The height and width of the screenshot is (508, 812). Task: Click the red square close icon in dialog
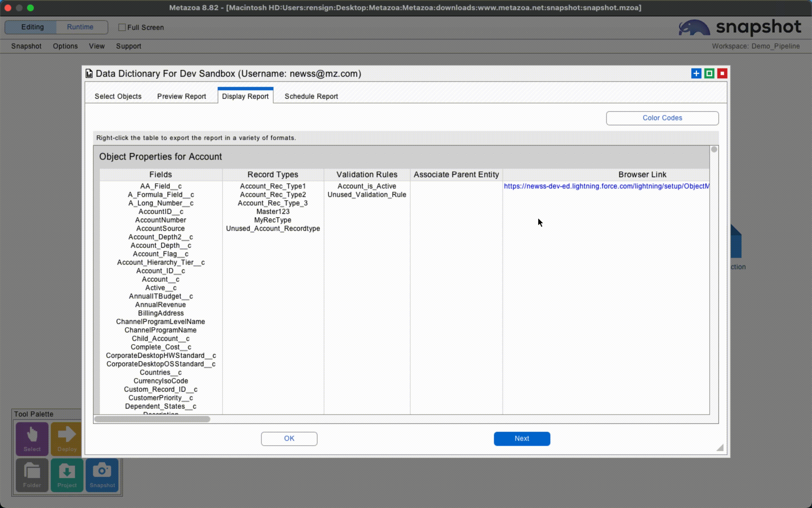722,73
